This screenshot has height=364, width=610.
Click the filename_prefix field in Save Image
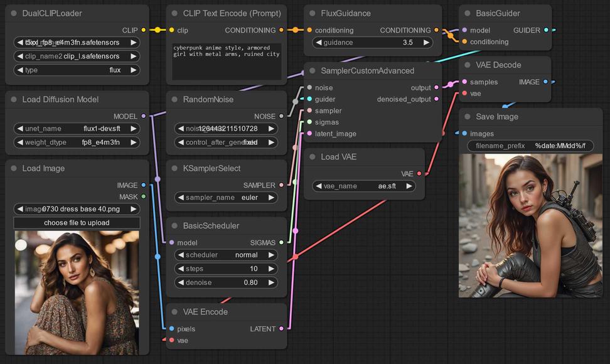[x=530, y=146]
